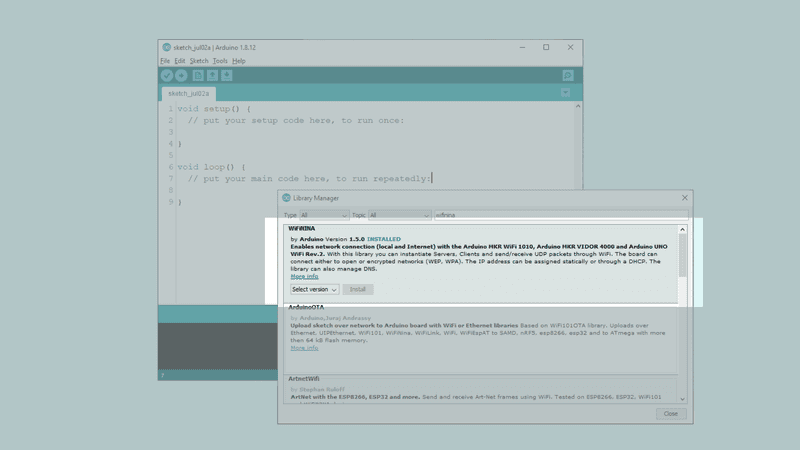
Task: Select the WiFiNINA library title
Action: [x=302, y=229]
